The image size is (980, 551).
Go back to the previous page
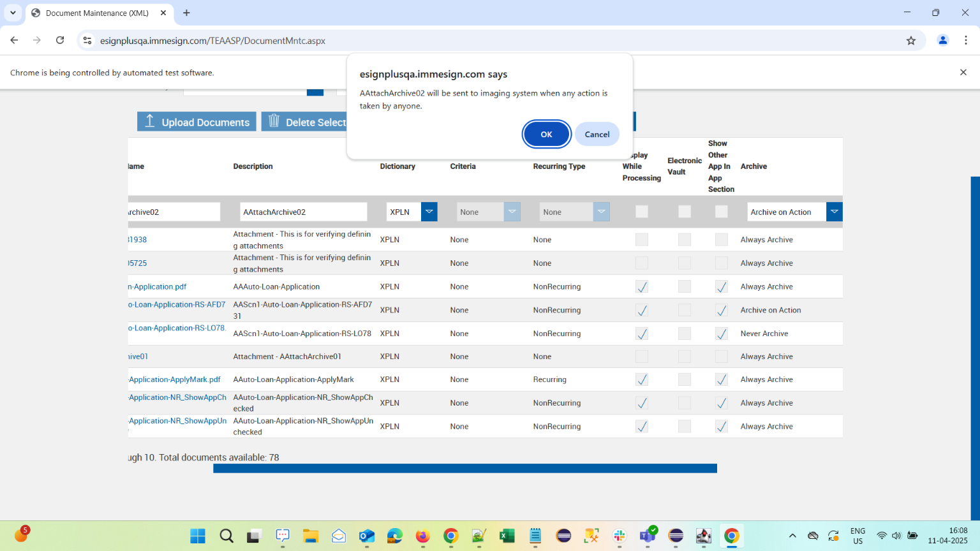point(14,40)
